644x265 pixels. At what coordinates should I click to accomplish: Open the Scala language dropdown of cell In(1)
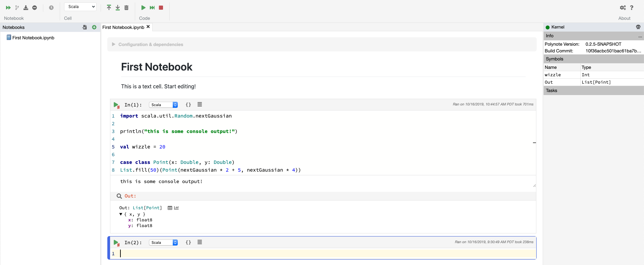pos(163,105)
